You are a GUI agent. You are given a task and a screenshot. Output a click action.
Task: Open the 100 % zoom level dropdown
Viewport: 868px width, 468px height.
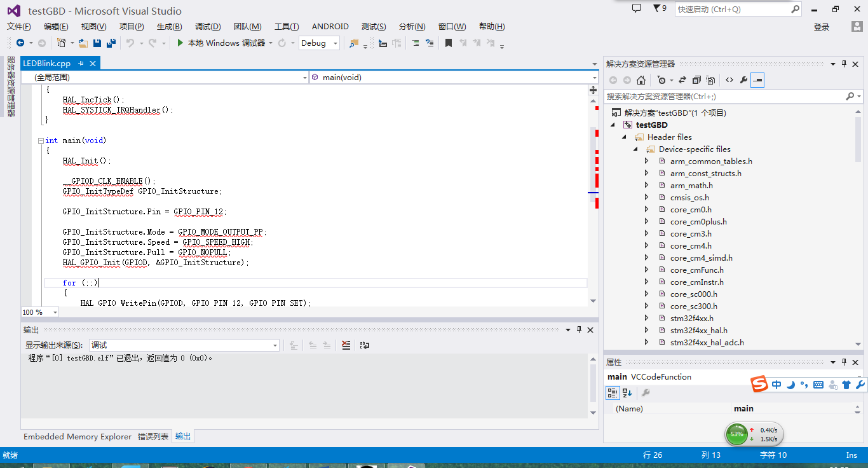point(40,312)
